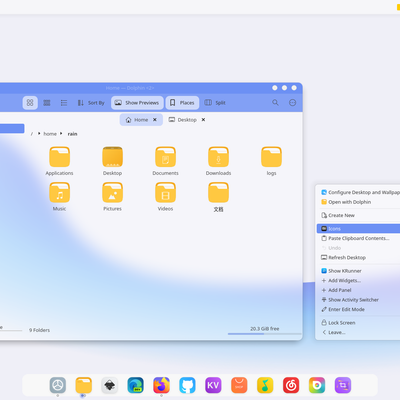Expand arrow before home in breadcrumb
This screenshot has width=400, height=400.
39,134
